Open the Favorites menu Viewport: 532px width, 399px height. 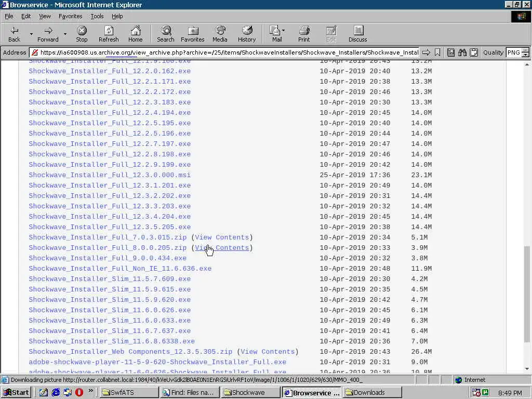[x=70, y=16]
